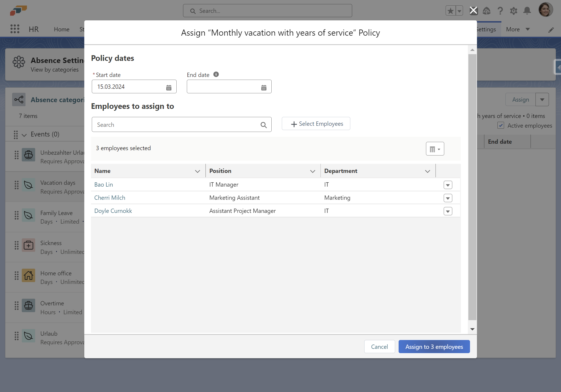Open the Assign split-button dropdown

[542, 99]
